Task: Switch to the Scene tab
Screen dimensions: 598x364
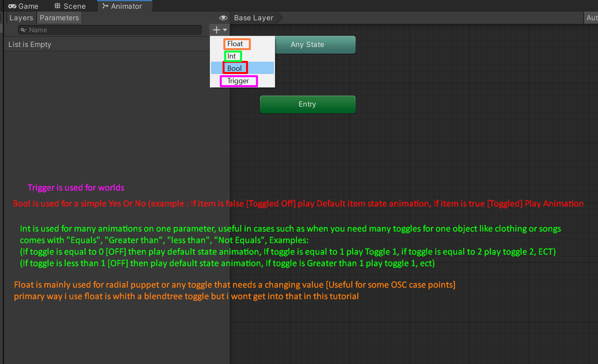Action: click(70, 6)
